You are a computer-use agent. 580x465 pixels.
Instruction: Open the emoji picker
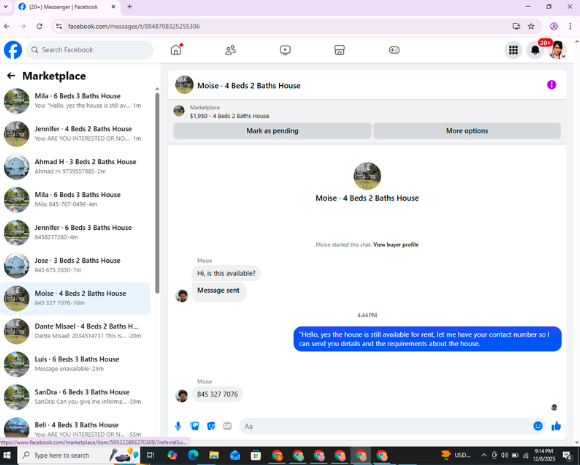pyautogui.click(x=538, y=426)
